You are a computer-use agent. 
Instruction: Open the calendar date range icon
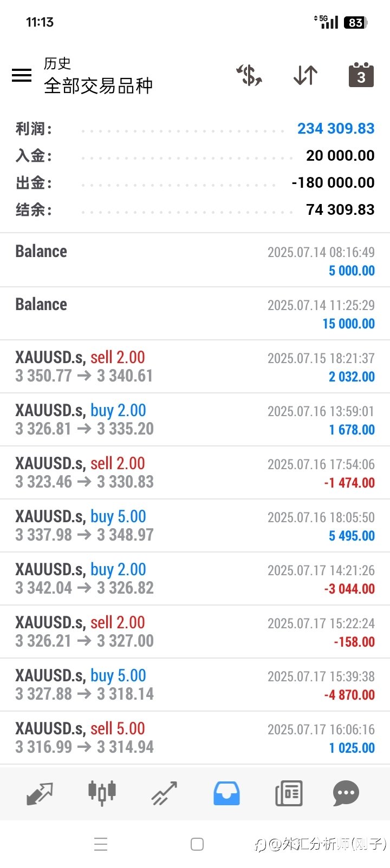point(361,75)
